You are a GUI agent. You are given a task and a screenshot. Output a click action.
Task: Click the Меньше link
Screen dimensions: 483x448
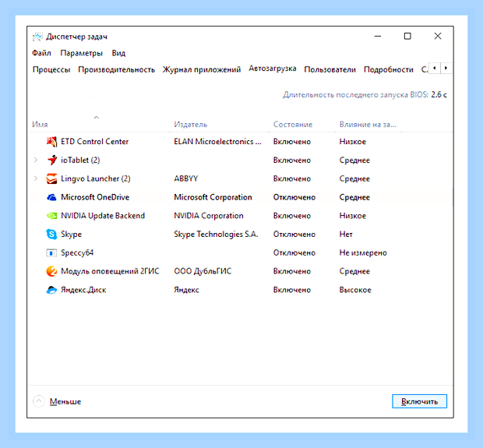click(x=65, y=401)
